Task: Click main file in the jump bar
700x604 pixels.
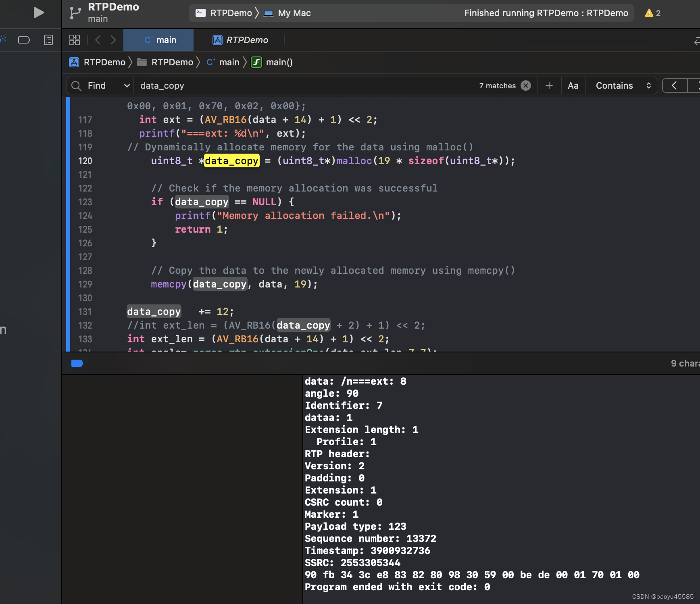Action: pos(223,62)
